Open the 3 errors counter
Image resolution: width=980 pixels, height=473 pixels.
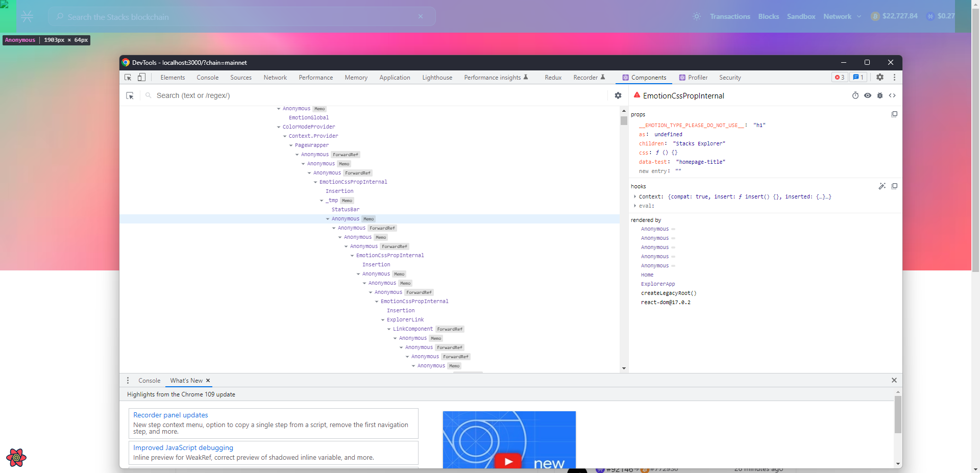tap(840, 78)
